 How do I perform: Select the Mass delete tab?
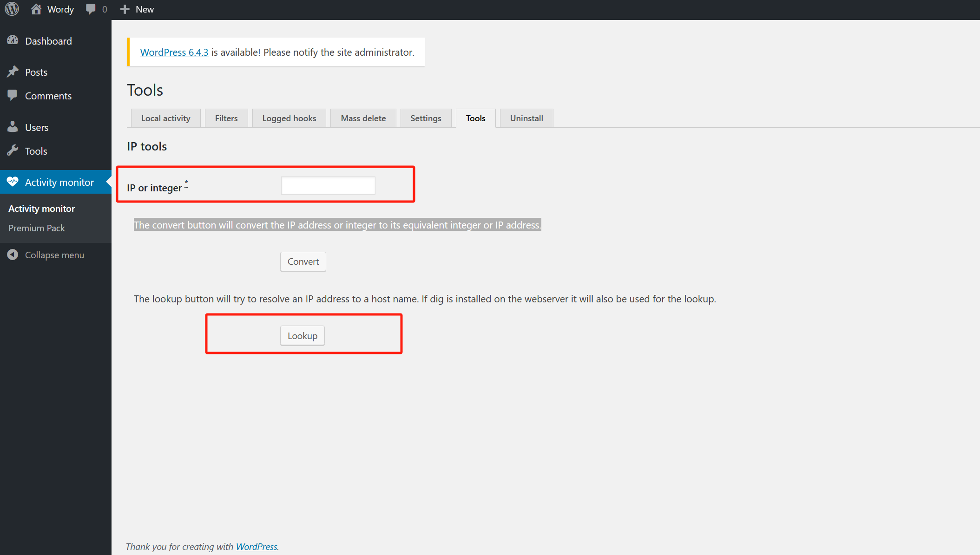(x=363, y=118)
